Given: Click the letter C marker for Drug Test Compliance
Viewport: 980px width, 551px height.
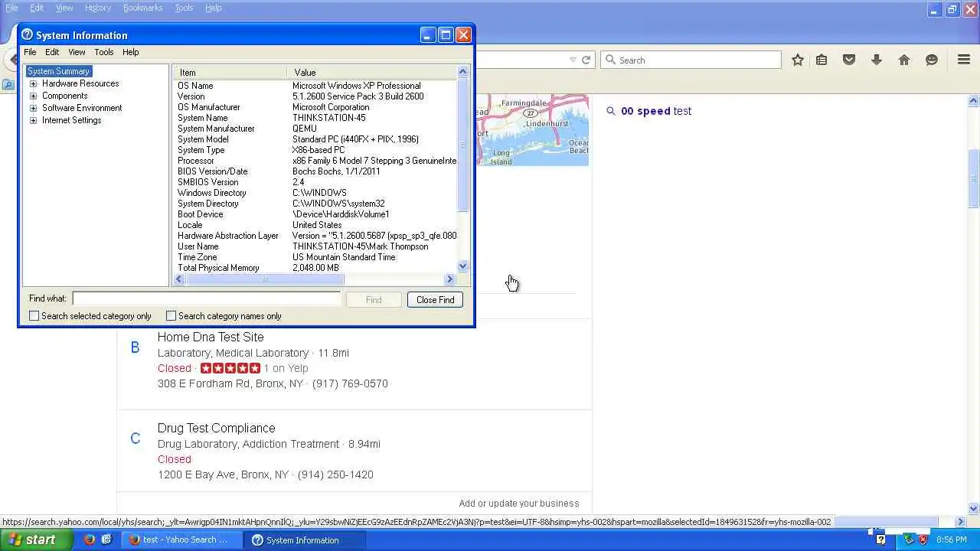Looking at the screenshot, I should click(x=135, y=439).
